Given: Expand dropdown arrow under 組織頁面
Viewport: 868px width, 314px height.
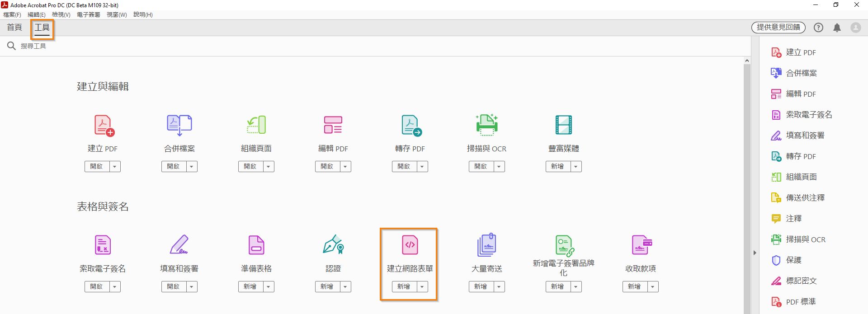Looking at the screenshot, I should pyautogui.click(x=269, y=167).
